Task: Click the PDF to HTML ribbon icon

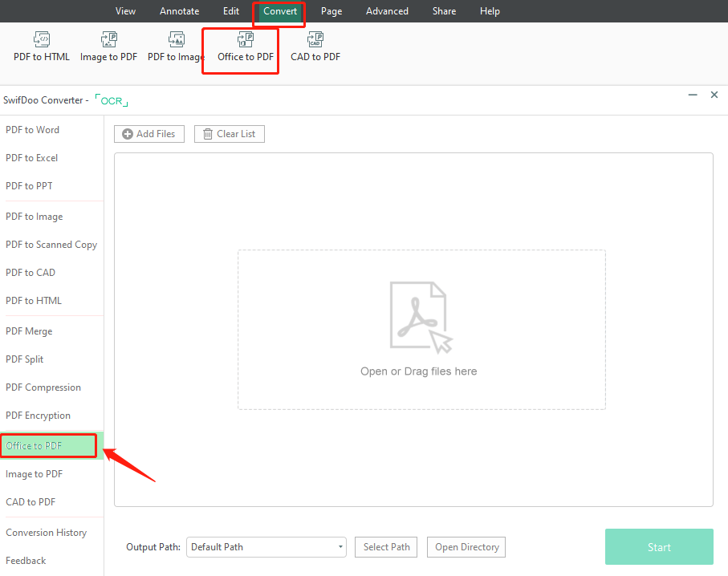Action: pos(41,39)
